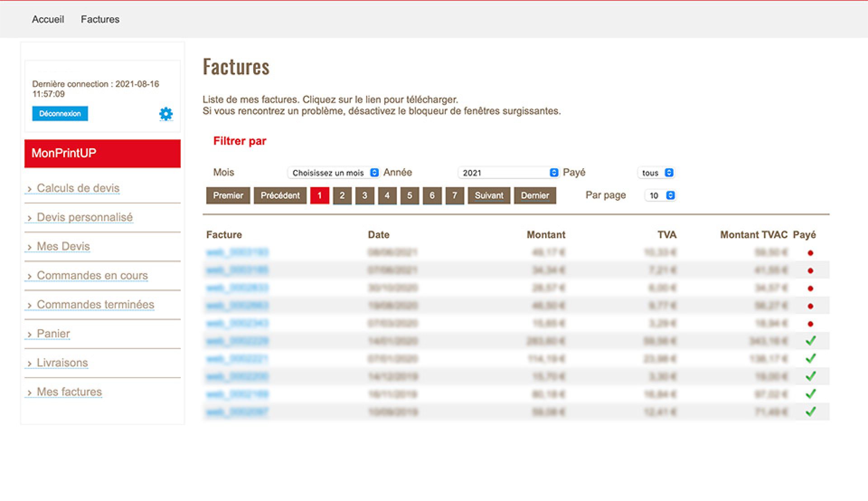Download the first invoice link
The width and height of the screenshot is (868, 501).
pos(237,252)
